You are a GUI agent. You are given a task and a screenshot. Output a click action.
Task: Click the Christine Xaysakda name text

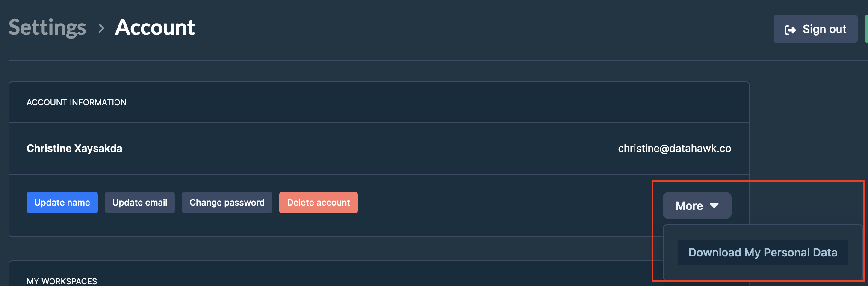pyautogui.click(x=74, y=149)
